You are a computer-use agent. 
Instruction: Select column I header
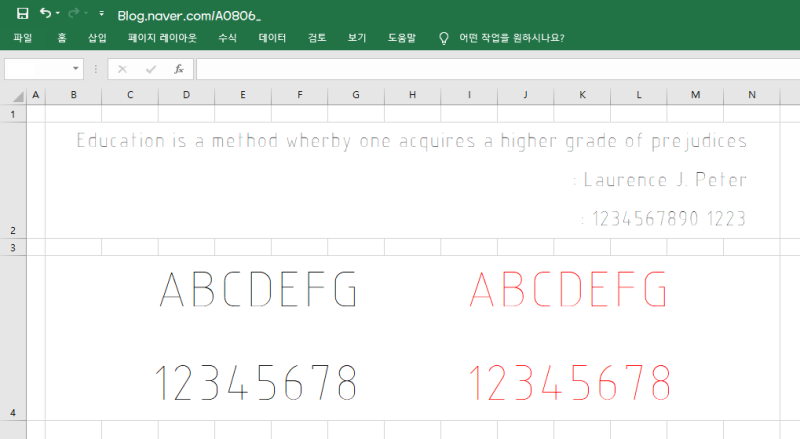tap(469, 95)
